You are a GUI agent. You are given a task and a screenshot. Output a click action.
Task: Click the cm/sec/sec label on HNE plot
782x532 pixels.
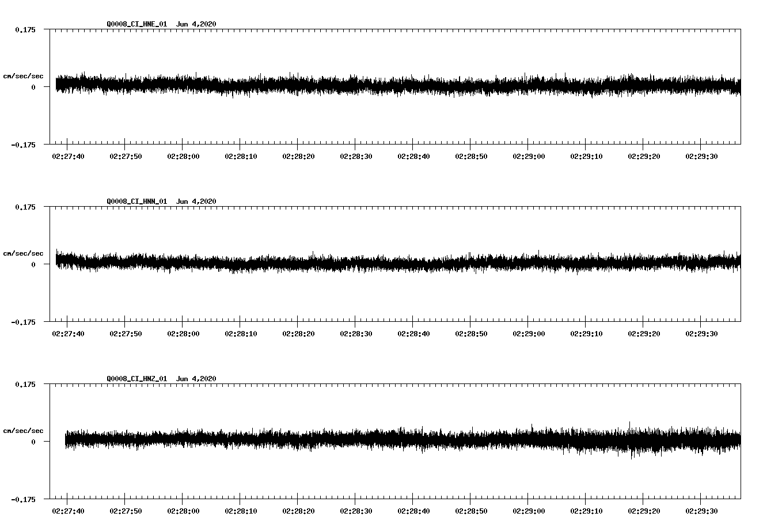pos(23,76)
